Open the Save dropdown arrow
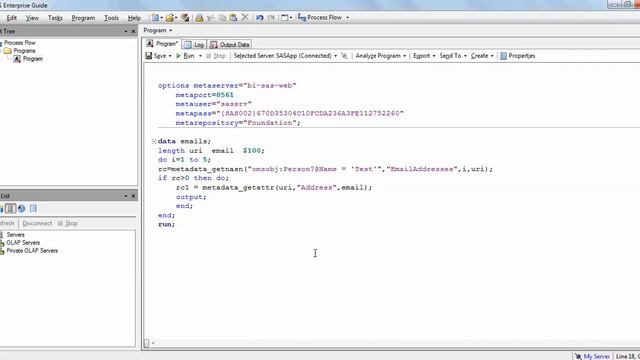Image resolution: width=640 pixels, height=360 pixels. coord(170,56)
